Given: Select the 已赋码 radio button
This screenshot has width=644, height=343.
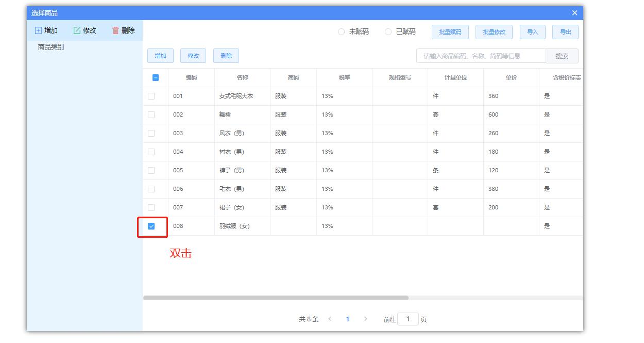Looking at the screenshot, I should click(x=388, y=32).
